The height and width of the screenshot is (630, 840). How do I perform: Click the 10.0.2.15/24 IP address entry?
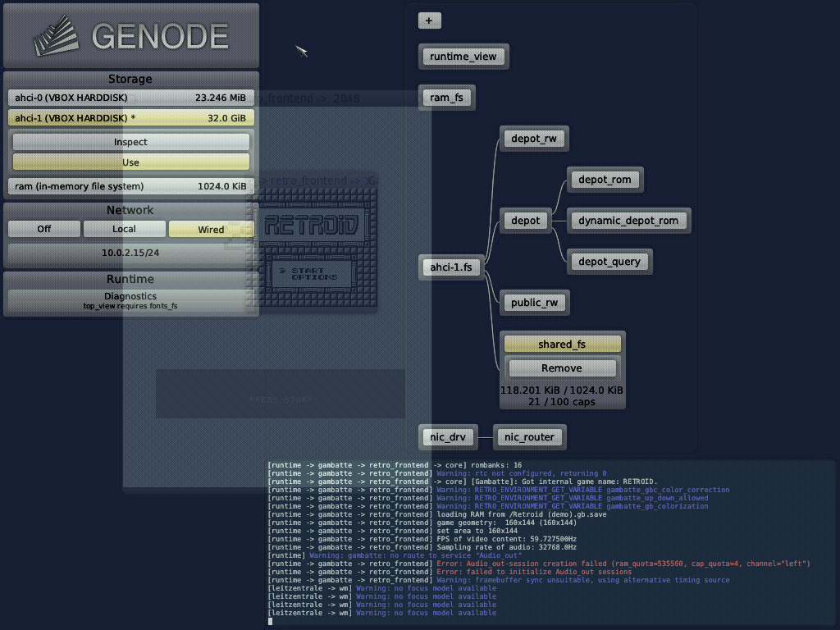click(130, 253)
